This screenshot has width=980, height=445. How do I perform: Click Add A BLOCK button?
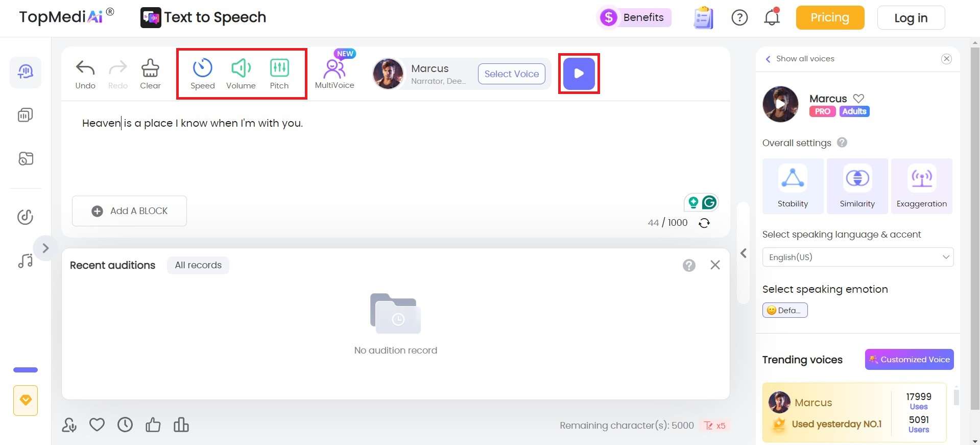129,211
